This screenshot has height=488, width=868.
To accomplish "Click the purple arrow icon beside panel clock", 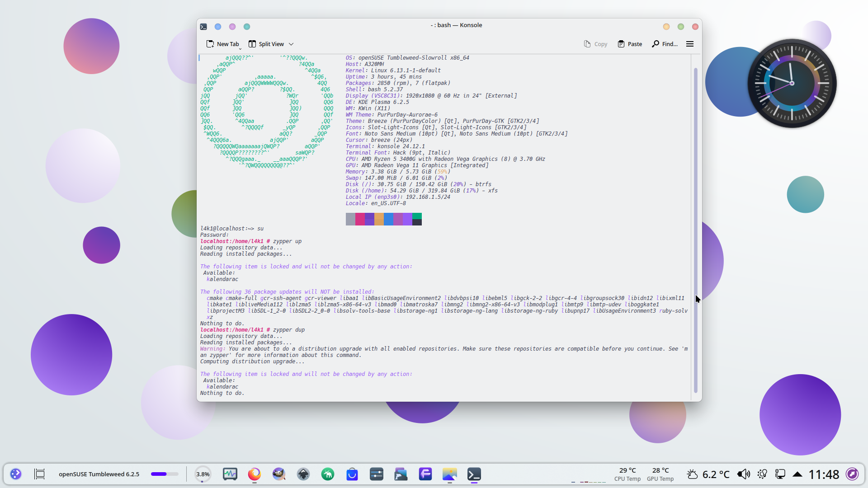I will [x=852, y=474].
